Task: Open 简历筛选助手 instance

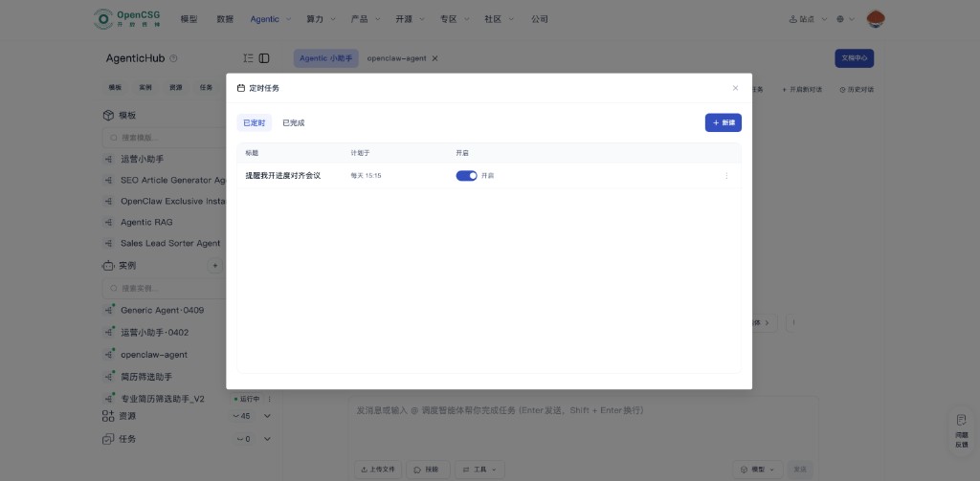Action: click(x=146, y=377)
